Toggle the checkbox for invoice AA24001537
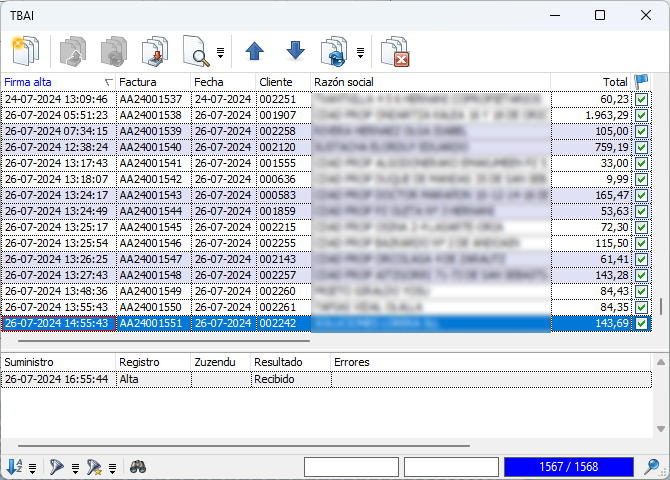670x480 pixels. click(641, 99)
